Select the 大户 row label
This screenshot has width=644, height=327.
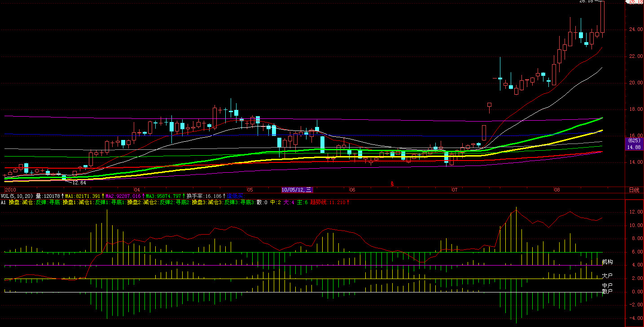(x=607, y=275)
